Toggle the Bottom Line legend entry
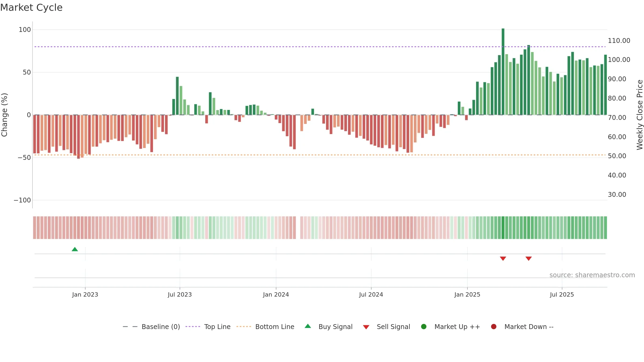Image resolution: width=644 pixels, height=362 pixels. (x=265, y=327)
